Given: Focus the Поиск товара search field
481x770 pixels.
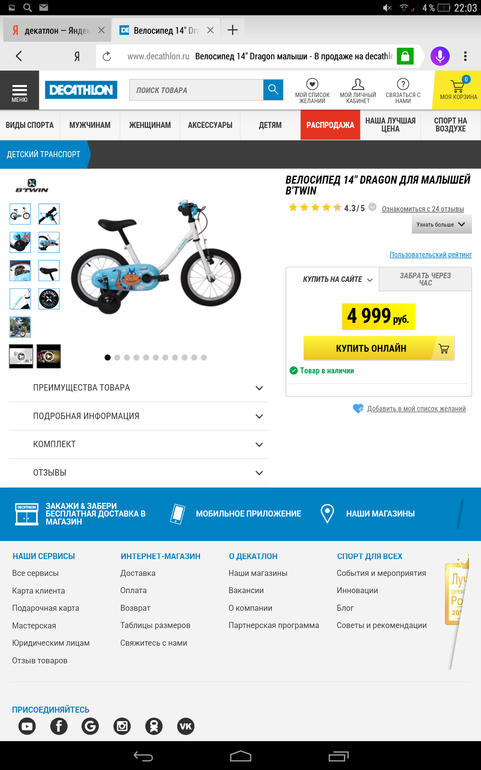Looking at the screenshot, I should [196, 90].
